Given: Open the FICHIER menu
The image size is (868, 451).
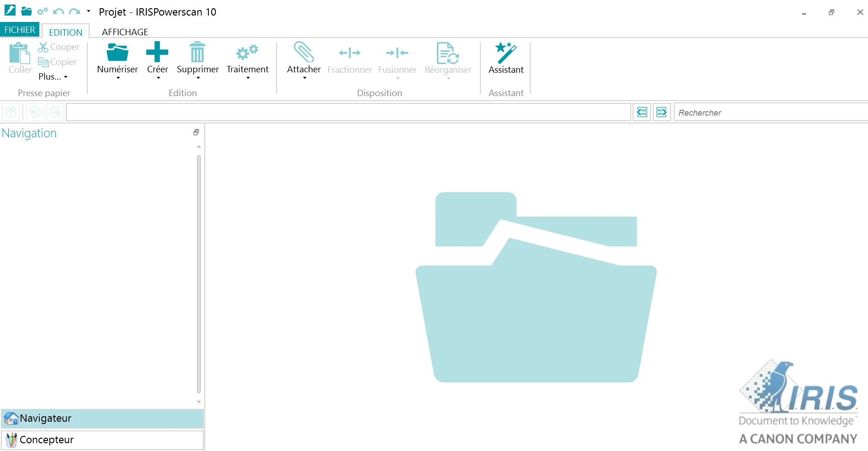Looking at the screenshot, I should [x=20, y=30].
